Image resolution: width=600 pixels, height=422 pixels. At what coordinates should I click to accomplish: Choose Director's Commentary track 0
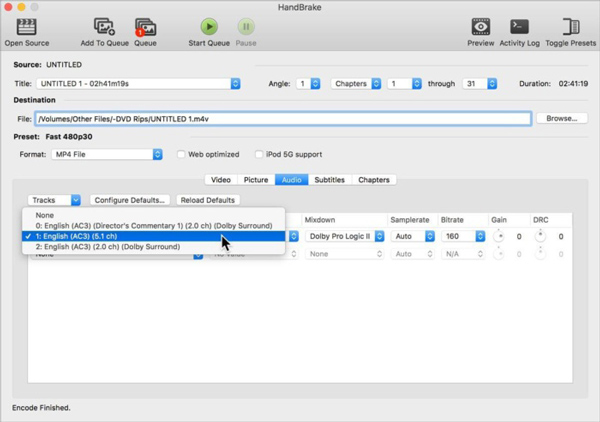click(153, 226)
